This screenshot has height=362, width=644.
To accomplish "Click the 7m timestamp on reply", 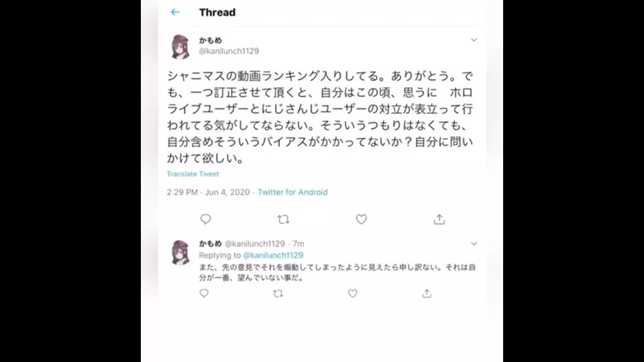I will tap(299, 244).
